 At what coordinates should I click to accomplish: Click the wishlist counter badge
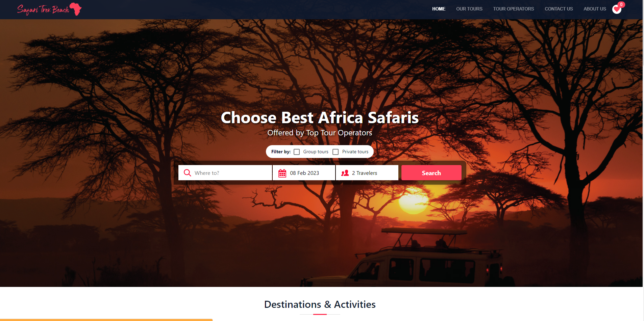[621, 5]
